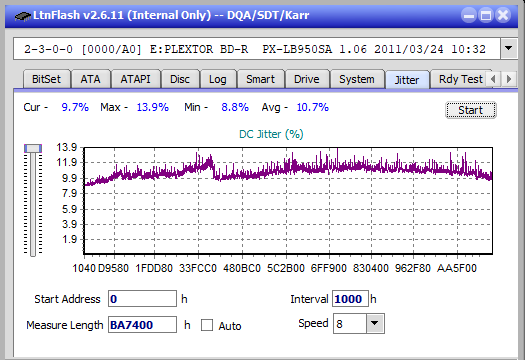Click the Start Address input field
The width and height of the screenshot is (525, 360).
[142, 299]
